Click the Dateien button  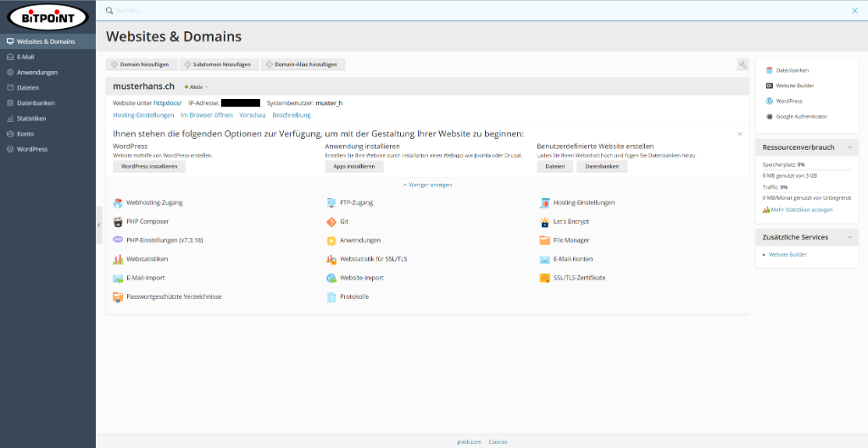554,167
